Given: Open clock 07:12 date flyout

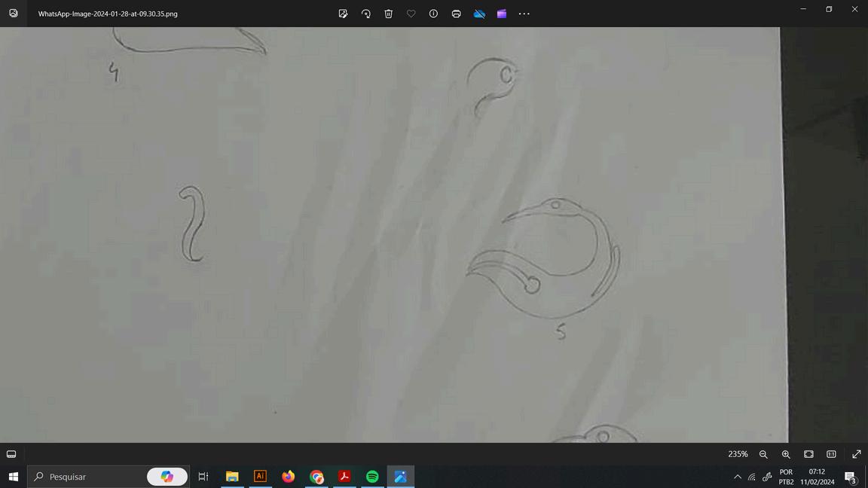Looking at the screenshot, I should pos(817,477).
